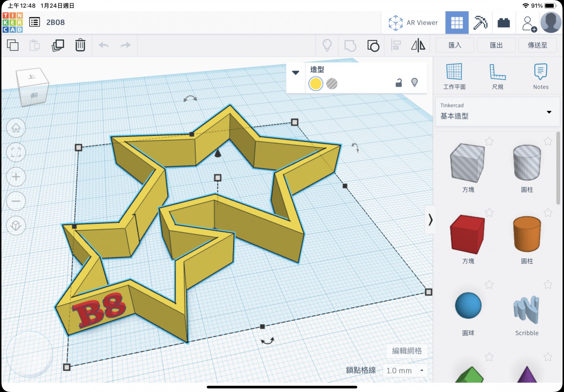Viewport: 564px width, 392px height.
Task: Select the yellow solid color swatch
Action: (315, 84)
